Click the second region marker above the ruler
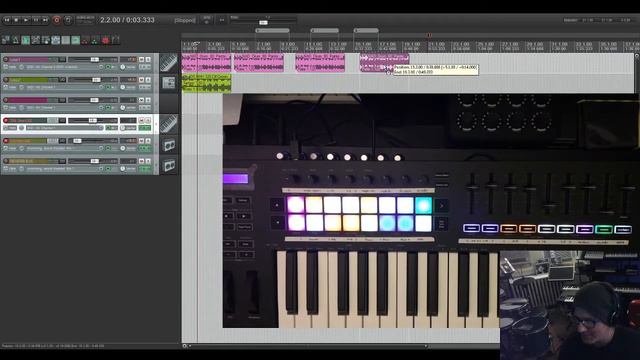640x360 pixels. (x=324, y=31)
